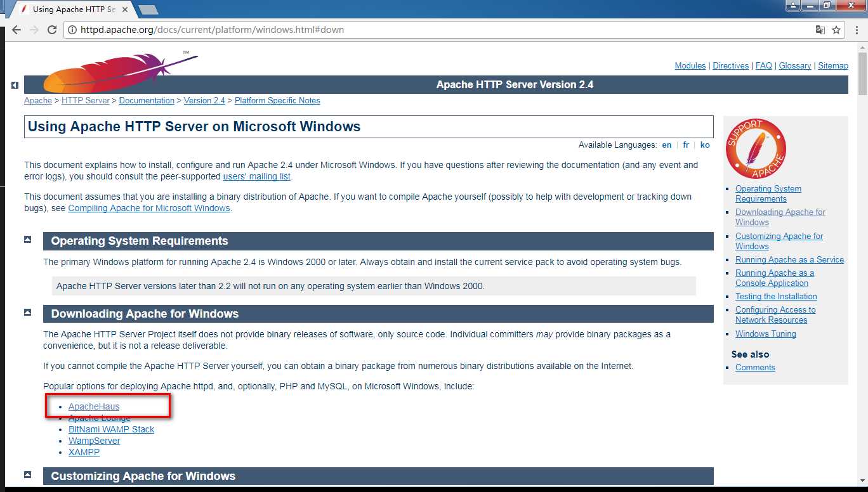Go to Operating System Requirements in sidebar
The height and width of the screenshot is (492, 868).
[768, 194]
